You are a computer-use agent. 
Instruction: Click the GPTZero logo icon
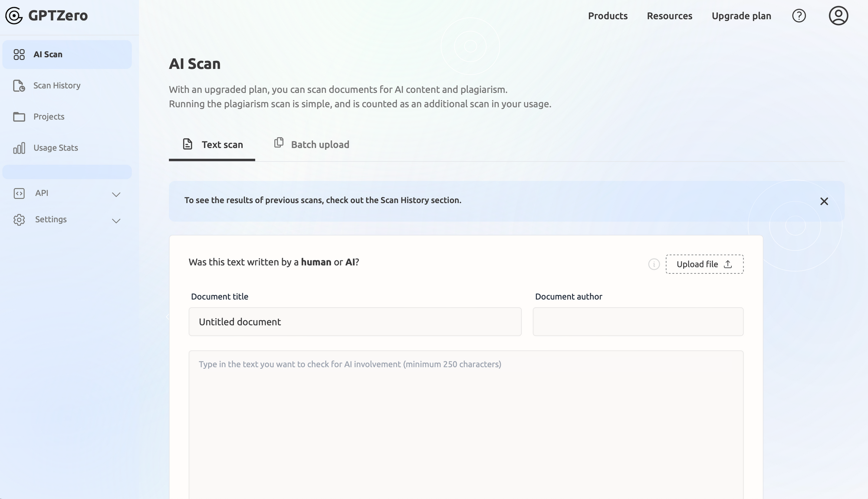(x=14, y=15)
